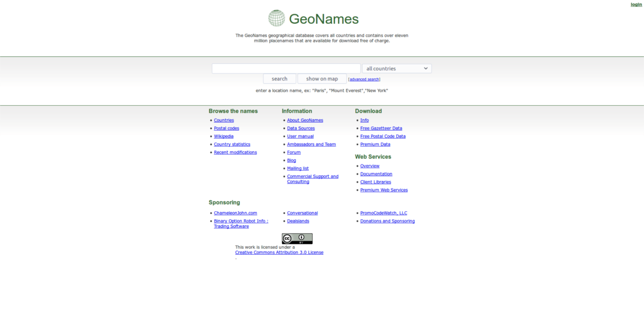Click the Creative Commons license badge
644x332 pixels.
(x=297, y=239)
